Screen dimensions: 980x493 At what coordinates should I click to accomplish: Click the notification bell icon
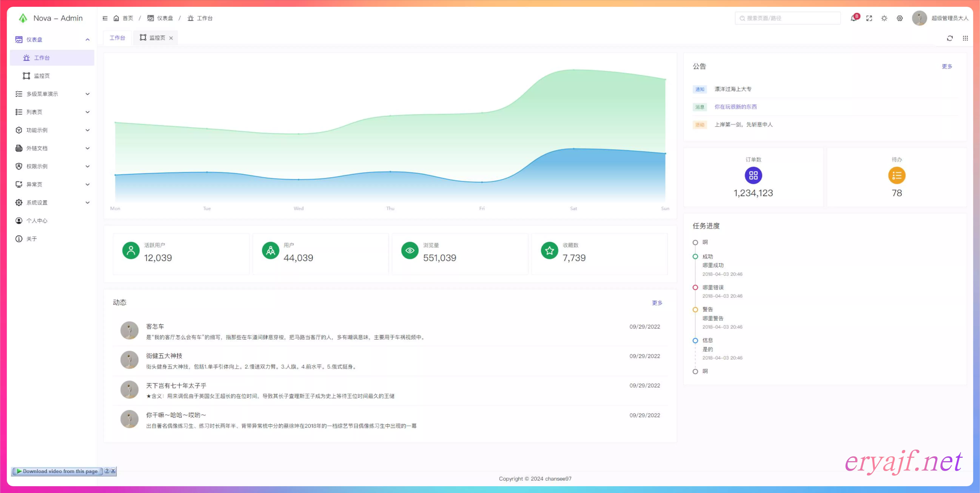pos(853,18)
